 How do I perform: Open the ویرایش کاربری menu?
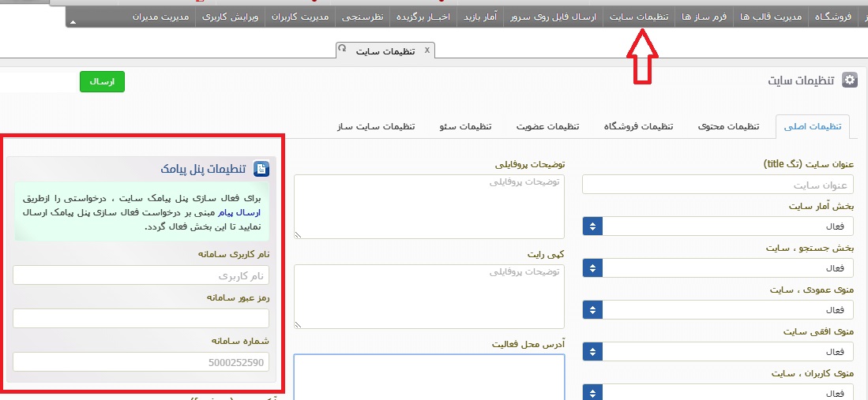231,17
